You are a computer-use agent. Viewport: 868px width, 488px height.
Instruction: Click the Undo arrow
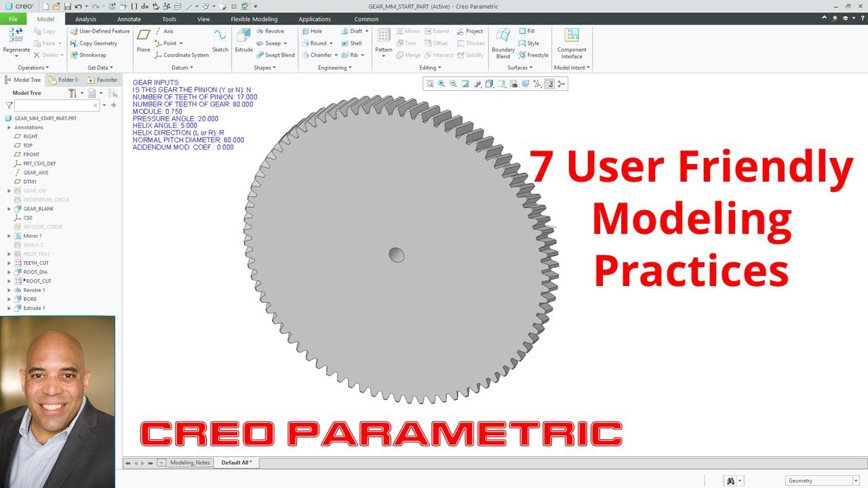(x=79, y=6)
